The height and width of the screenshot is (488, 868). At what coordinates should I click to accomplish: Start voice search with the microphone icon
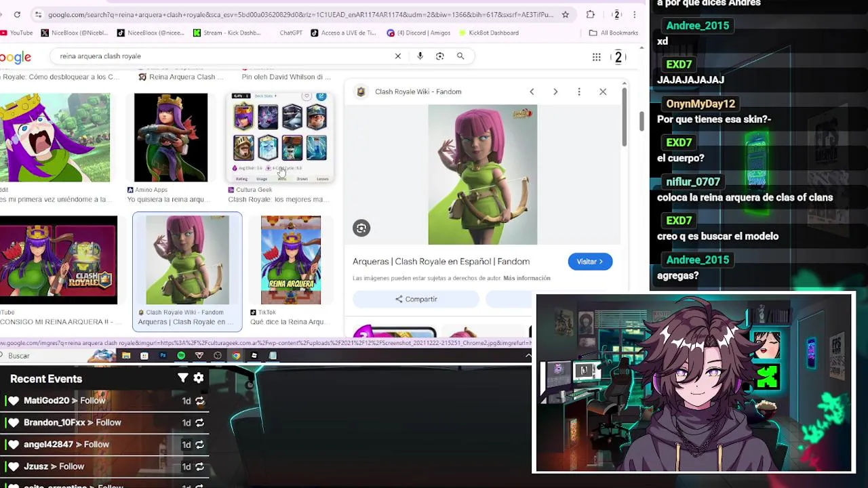click(420, 56)
